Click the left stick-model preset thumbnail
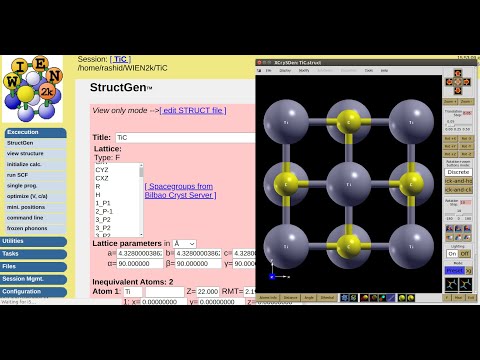 point(451,284)
